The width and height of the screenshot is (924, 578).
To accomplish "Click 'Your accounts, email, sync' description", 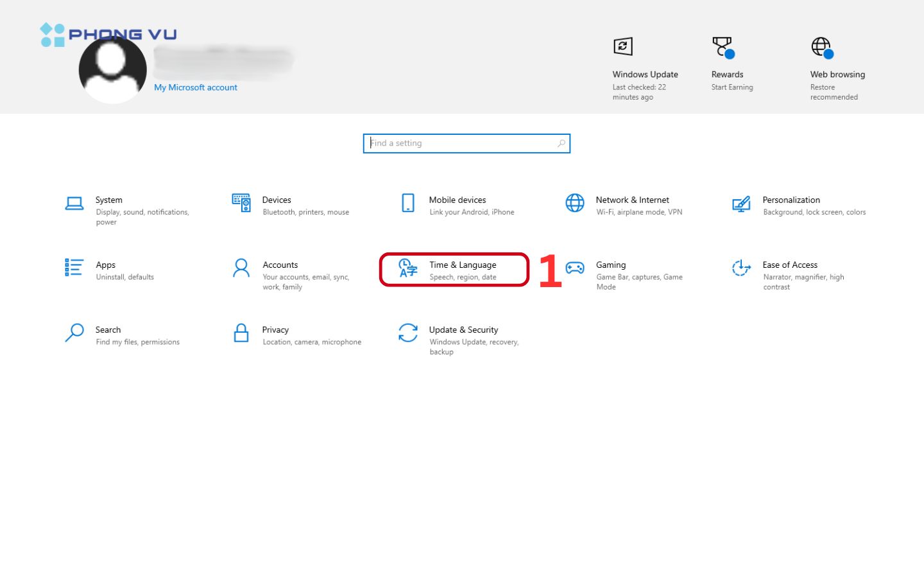I will (x=306, y=282).
